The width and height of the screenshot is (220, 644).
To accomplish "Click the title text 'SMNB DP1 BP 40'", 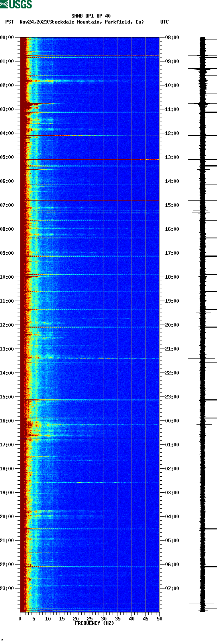I will 91,16.
